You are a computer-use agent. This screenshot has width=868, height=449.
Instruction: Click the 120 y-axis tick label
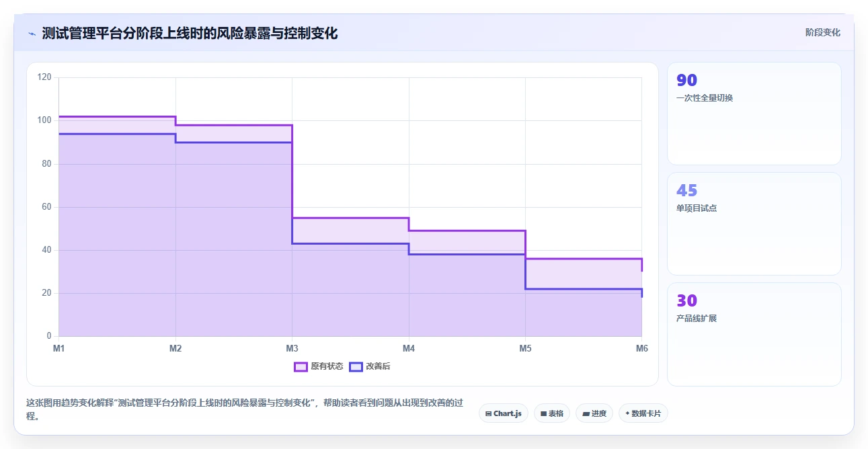click(x=44, y=77)
